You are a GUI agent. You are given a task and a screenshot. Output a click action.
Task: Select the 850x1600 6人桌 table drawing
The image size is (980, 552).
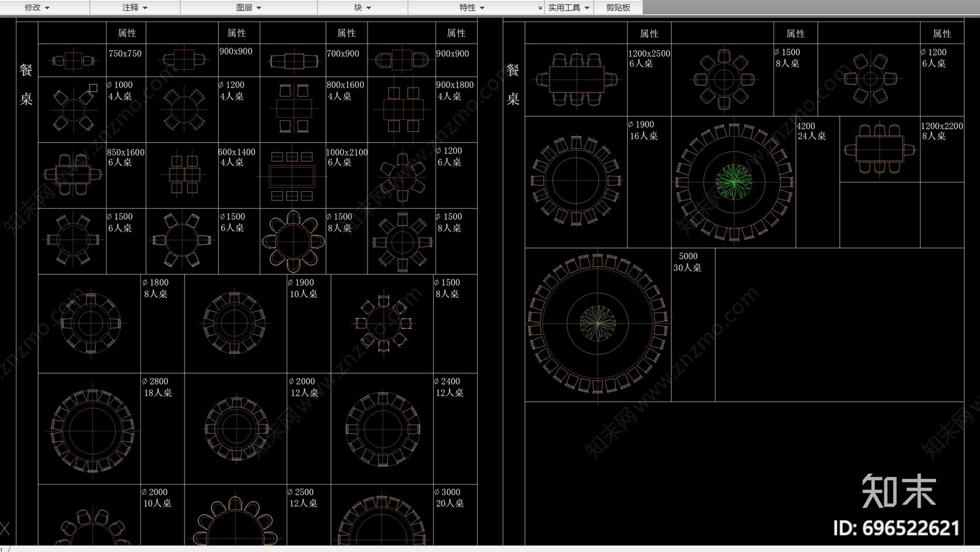pos(73,174)
